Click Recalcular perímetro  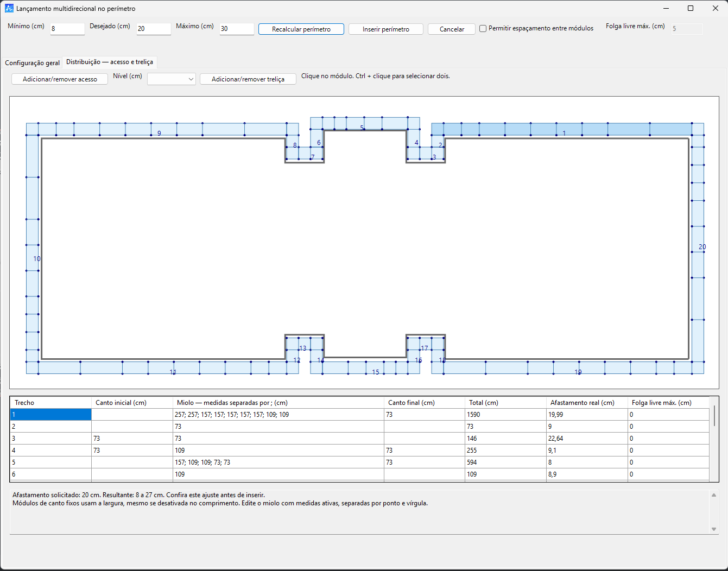click(x=301, y=29)
